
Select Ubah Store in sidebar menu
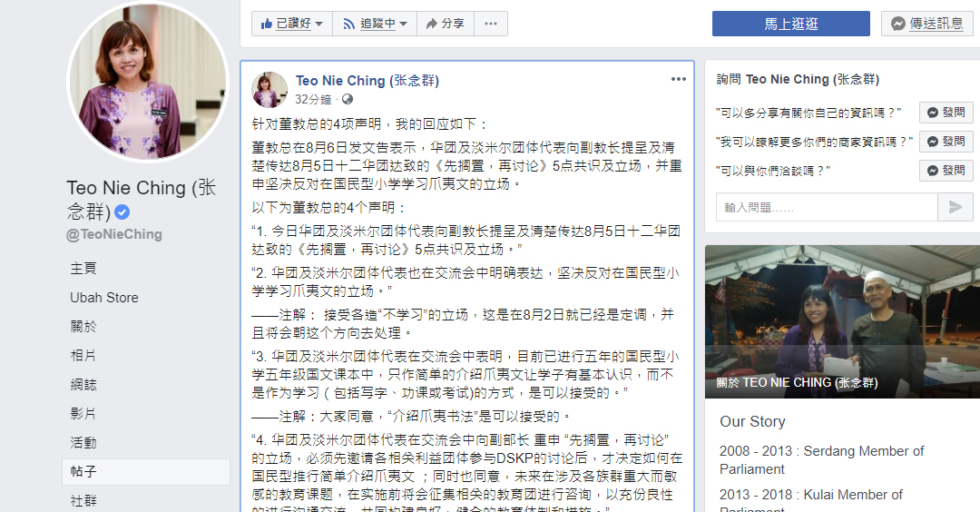click(x=103, y=298)
